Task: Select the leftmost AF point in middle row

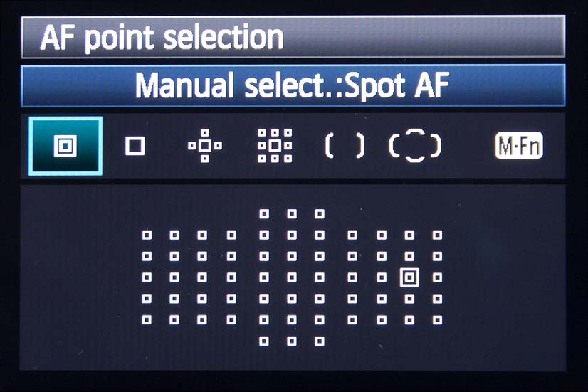Action: [147, 277]
